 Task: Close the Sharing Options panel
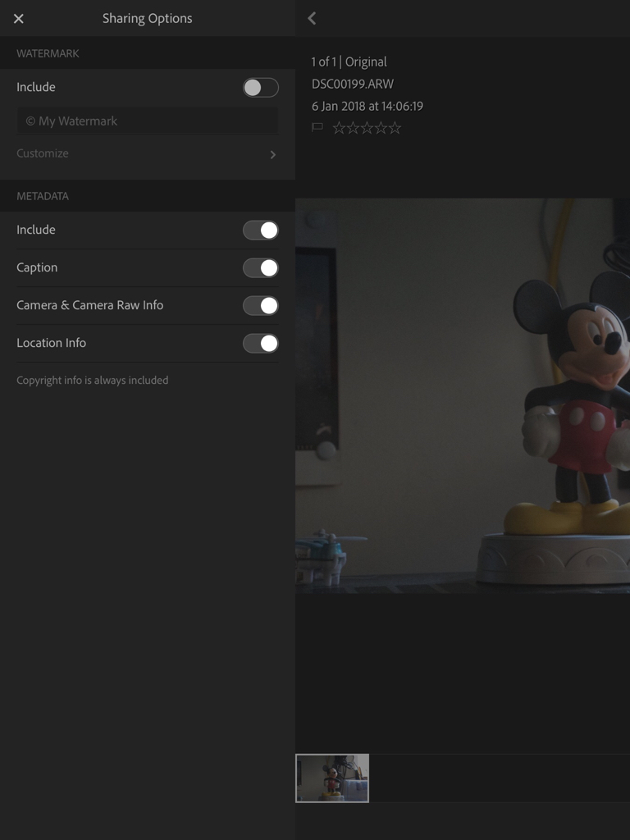click(19, 18)
